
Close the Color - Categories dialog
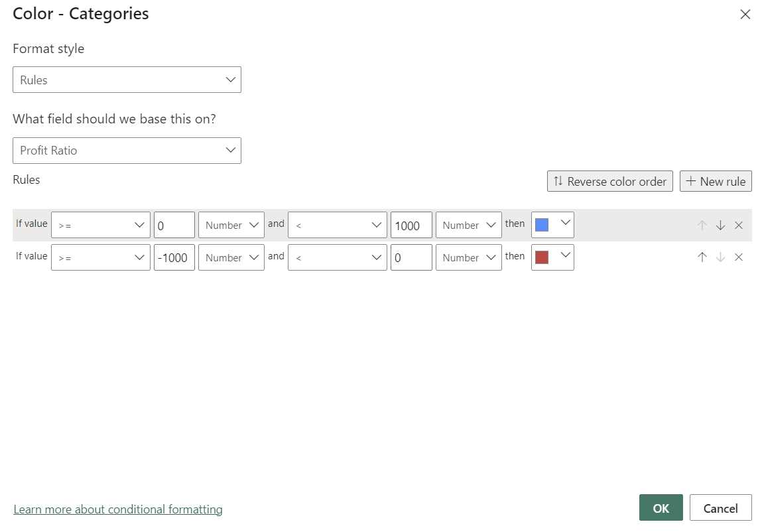(x=745, y=15)
